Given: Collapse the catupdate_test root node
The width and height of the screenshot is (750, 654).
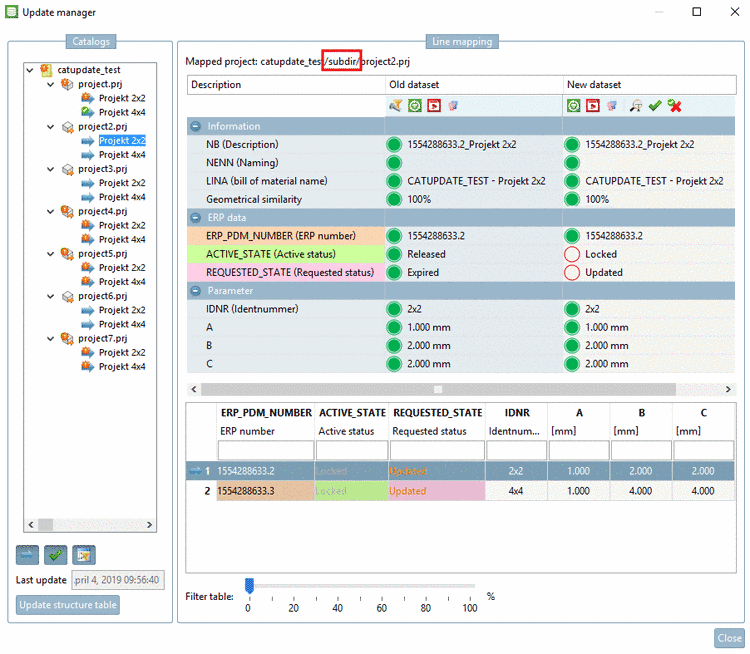Looking at the screenshot, I should pos(30,70).
